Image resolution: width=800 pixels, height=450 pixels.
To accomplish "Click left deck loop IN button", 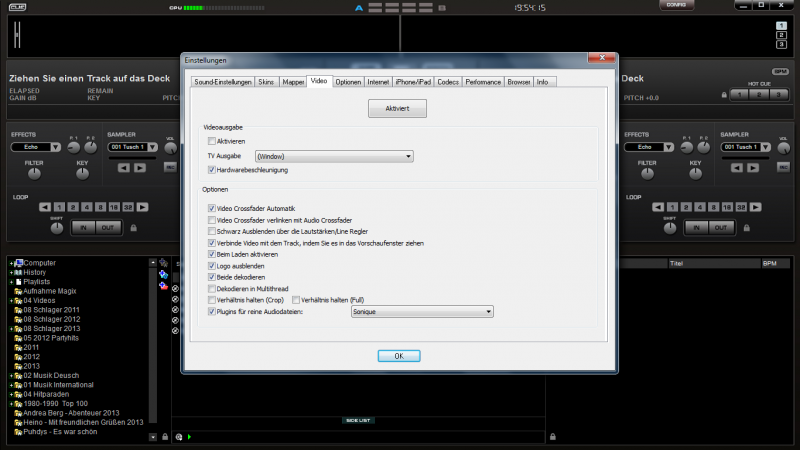I will [83, 228].
